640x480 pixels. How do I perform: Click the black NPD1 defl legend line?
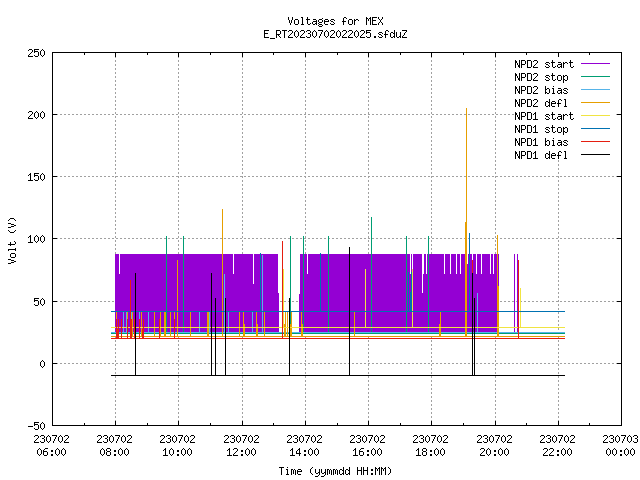[x=596, y=155]
